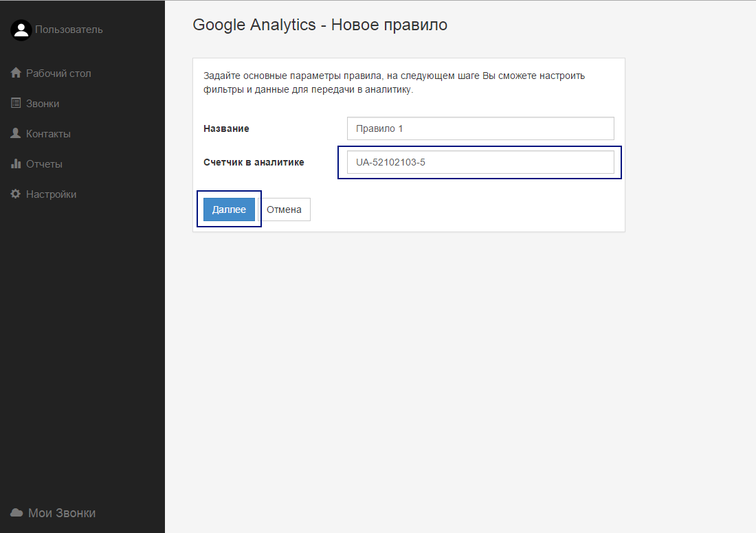Click the Google Analytics - Новое правило heading

coord(320,25)
